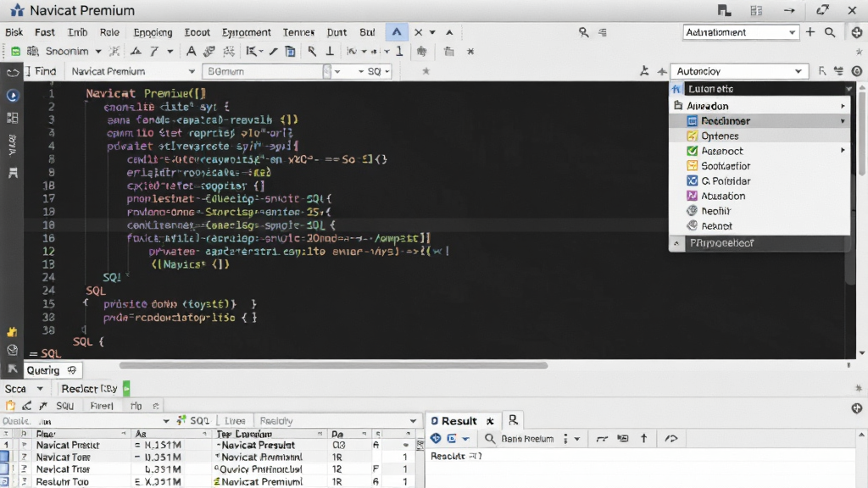The height and width of the screenshot is (488, 868).
Task: Expand the Aatenoct submenu arrow
Action: (x=843, y=151)
